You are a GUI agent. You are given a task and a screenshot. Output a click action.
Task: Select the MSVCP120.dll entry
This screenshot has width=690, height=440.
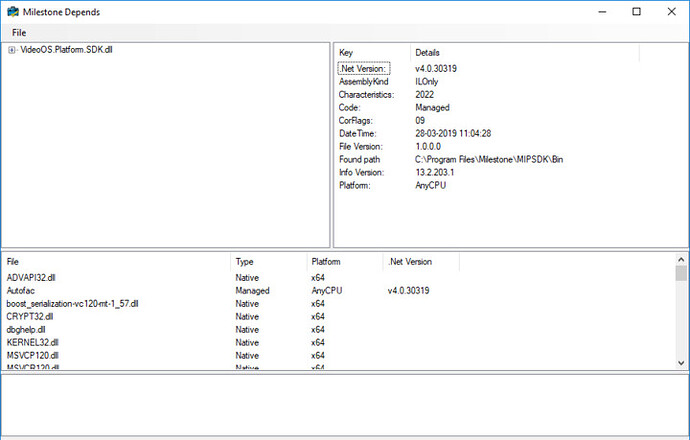point(32,355)
